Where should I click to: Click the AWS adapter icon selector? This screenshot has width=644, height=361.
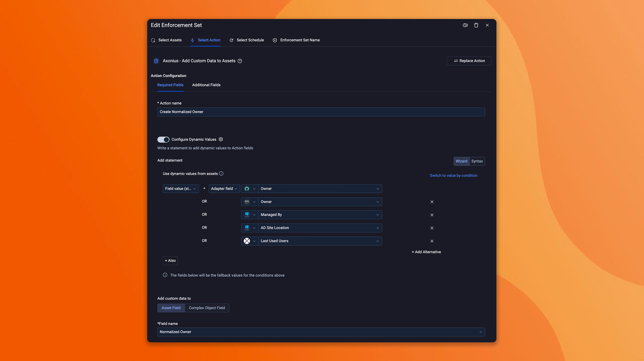pyautogui.click(x=250, y=202)
